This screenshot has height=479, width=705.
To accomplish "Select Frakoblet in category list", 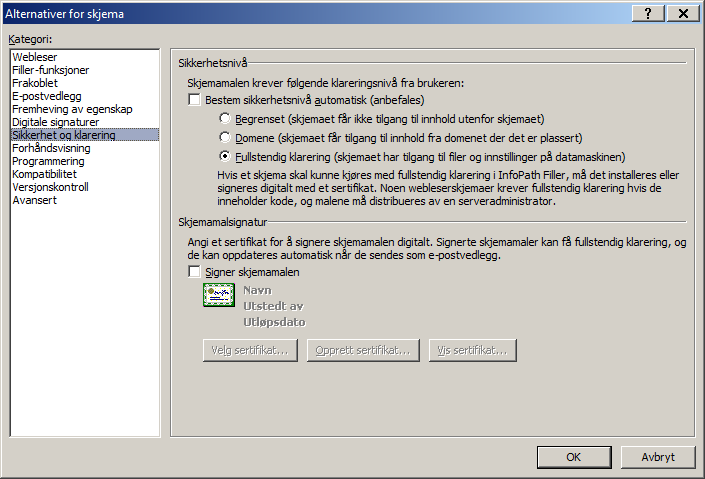I will coord(35,83).
